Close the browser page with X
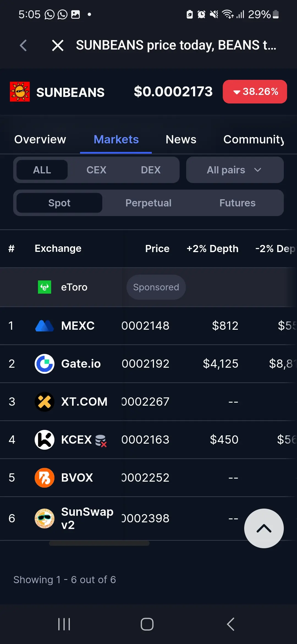The height and width of the screenshot is (644, 297). pyautogui.click(x=58, y=45)
